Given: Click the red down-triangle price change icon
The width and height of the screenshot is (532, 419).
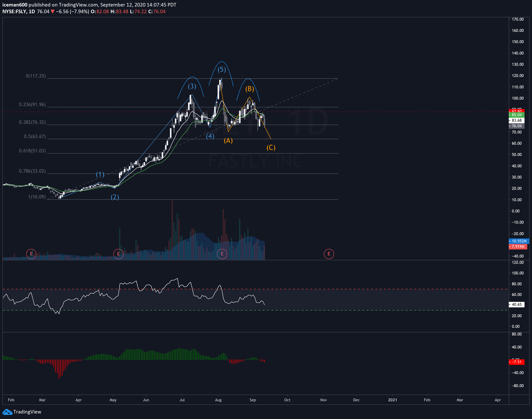Looking at the screenshot, I should pos(53,12).
